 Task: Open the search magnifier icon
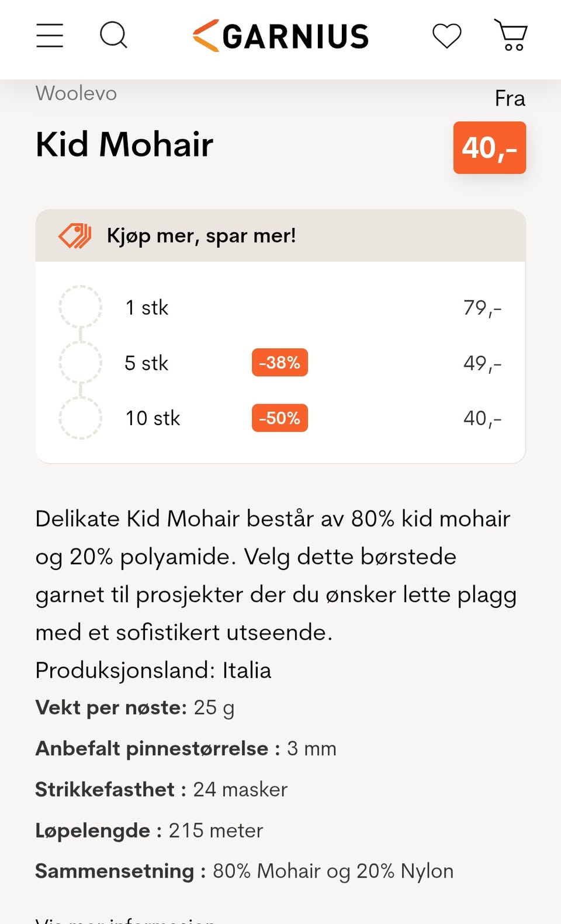click(113, 35)
